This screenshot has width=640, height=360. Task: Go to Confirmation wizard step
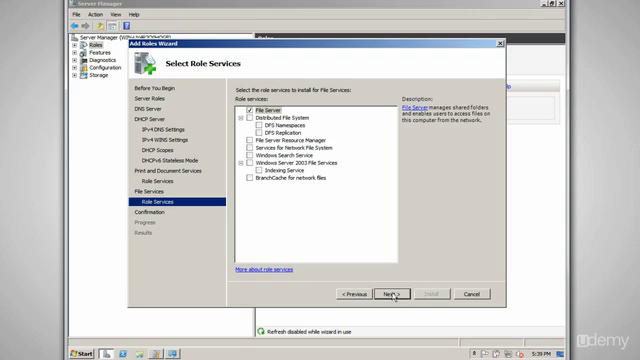pos(149,212)
